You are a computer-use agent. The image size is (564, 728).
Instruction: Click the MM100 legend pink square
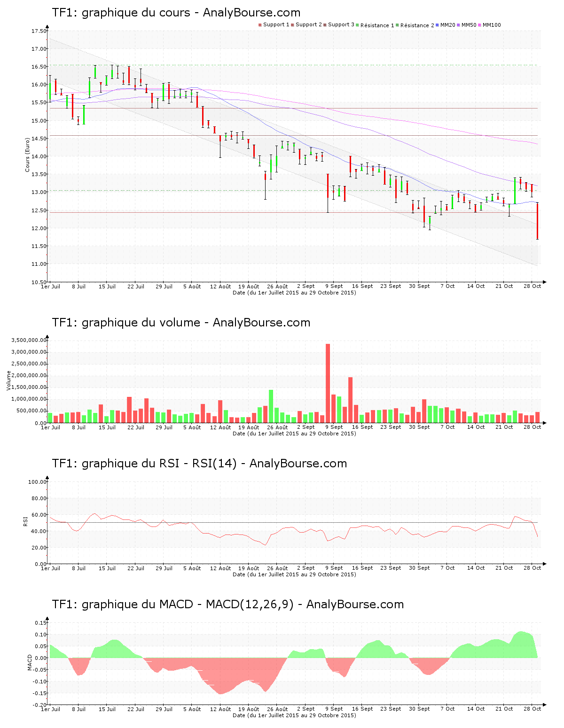tap(479, 25)
